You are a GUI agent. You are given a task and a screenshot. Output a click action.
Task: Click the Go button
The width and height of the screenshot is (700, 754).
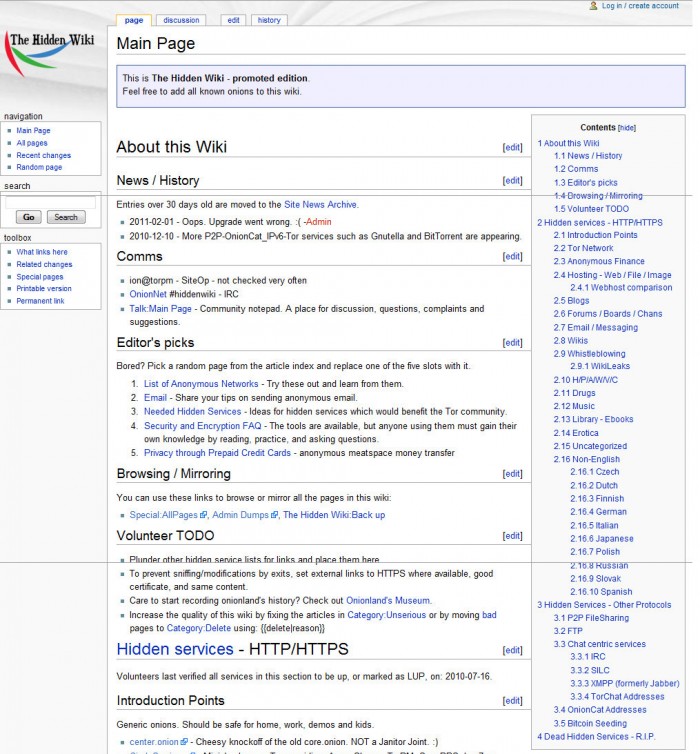(x=29, y=217)
